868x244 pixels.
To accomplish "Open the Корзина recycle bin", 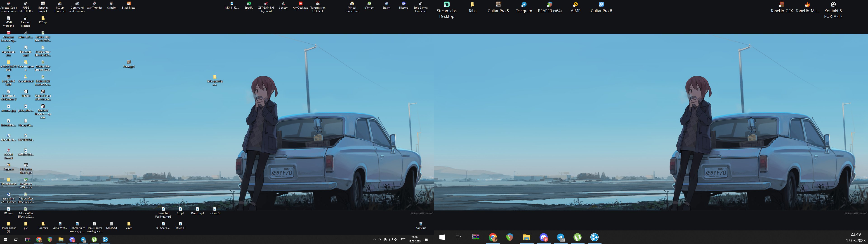I will click(420, 226).
